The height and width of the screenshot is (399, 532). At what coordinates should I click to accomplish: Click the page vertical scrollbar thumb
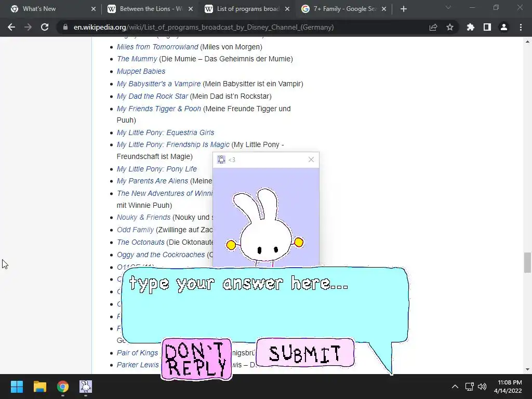coord(527,262)
